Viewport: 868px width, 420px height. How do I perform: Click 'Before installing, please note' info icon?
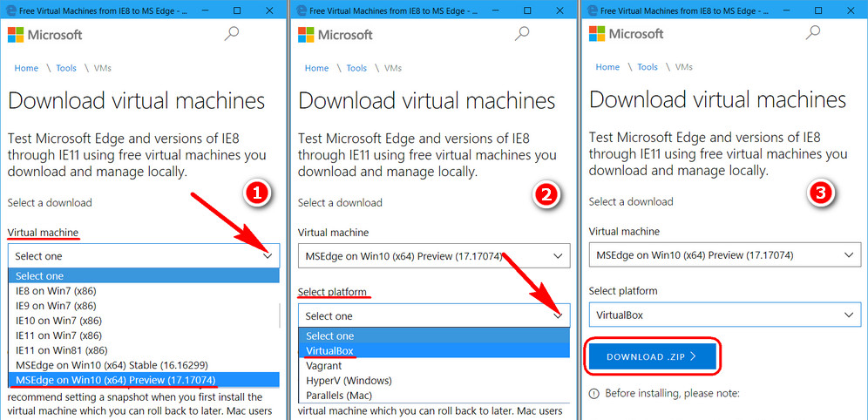(x=594, y=394)
